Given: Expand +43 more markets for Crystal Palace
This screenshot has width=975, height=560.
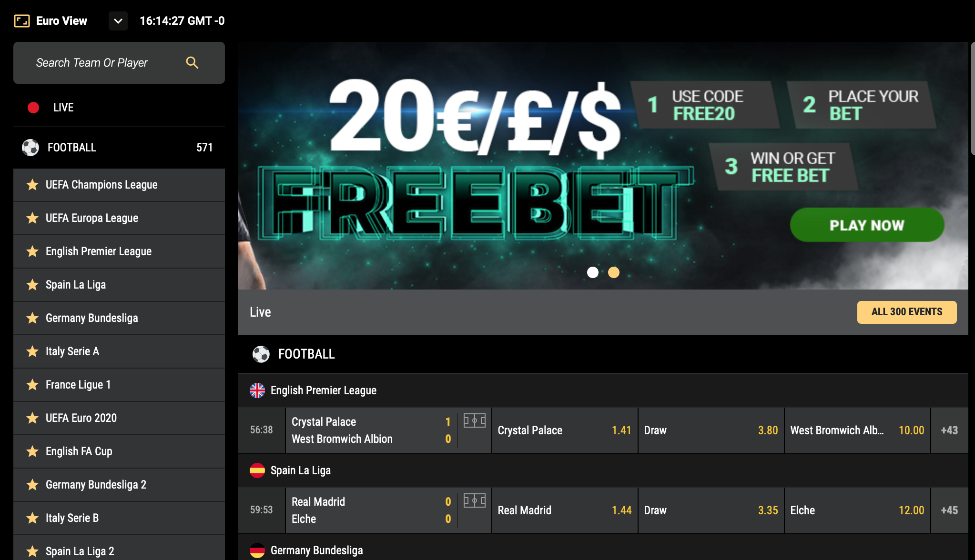Looking at the screenshot, I should (949, 430).
